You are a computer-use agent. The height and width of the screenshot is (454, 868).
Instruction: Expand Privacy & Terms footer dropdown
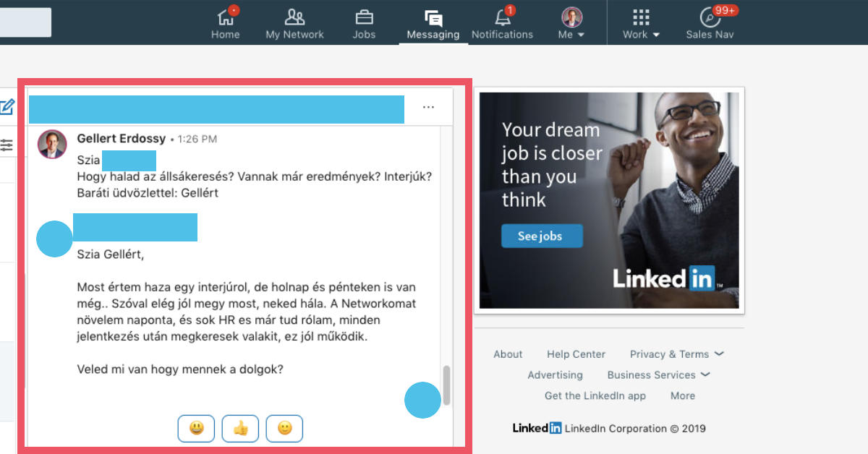point(676,354)
